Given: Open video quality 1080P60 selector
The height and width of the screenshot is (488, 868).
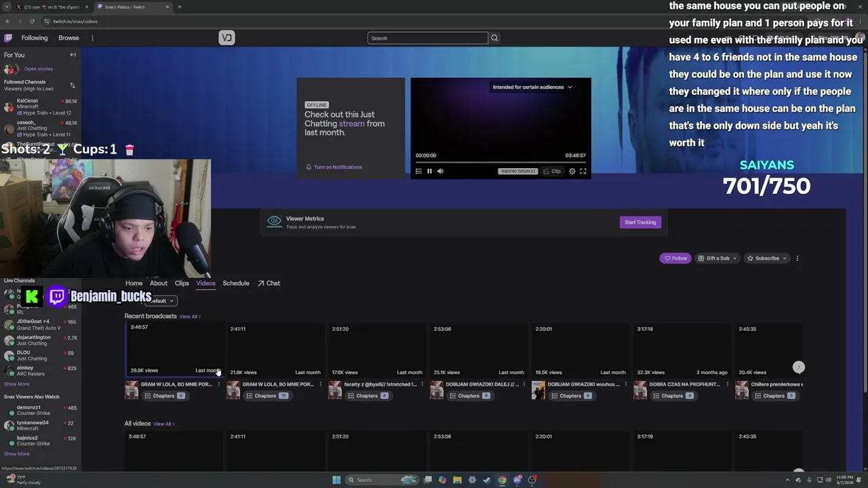Looking at the screenshot, I should point(517,171).
